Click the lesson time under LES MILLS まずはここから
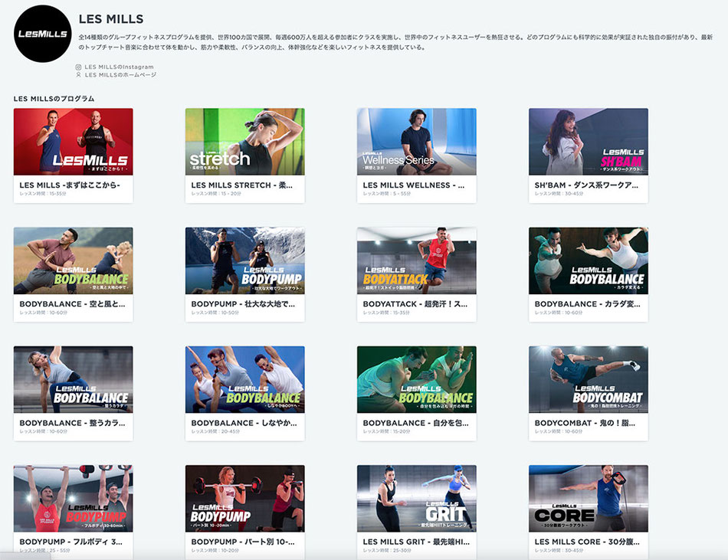The width and height of the screenshot is (728, 560). tap(43, 194)
